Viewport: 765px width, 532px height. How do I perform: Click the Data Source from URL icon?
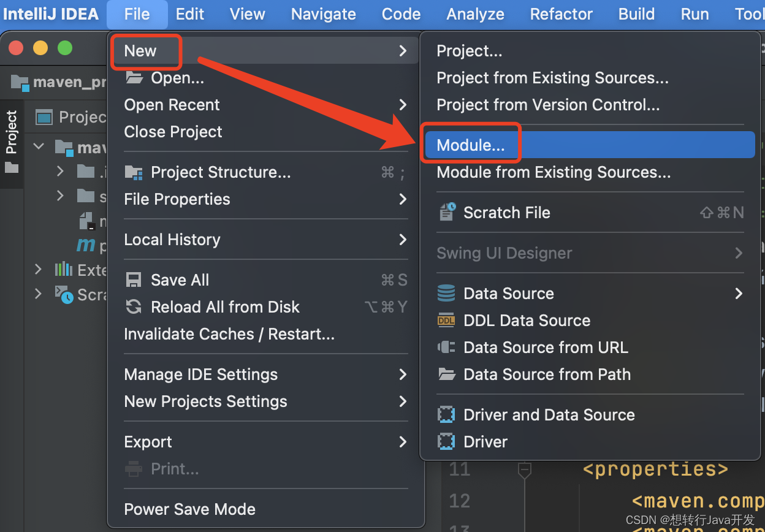pos(446,348)
